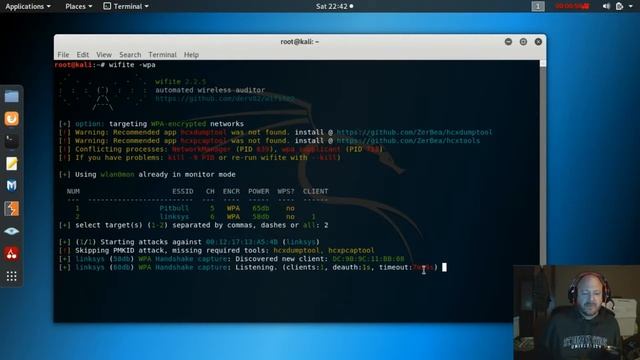
Task: Launch the orange Firefox icon in the dock
Action: coord(11,119)
